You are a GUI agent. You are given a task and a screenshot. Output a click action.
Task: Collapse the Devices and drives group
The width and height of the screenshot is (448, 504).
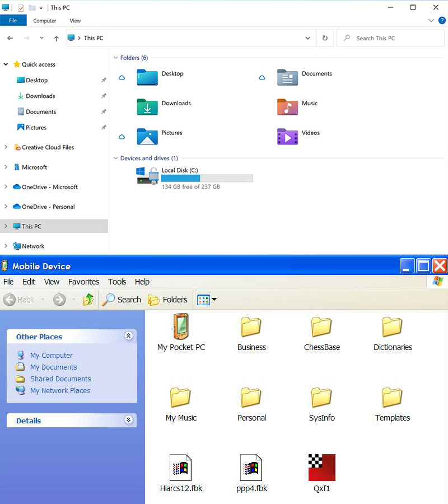click(x=116, y=158)
